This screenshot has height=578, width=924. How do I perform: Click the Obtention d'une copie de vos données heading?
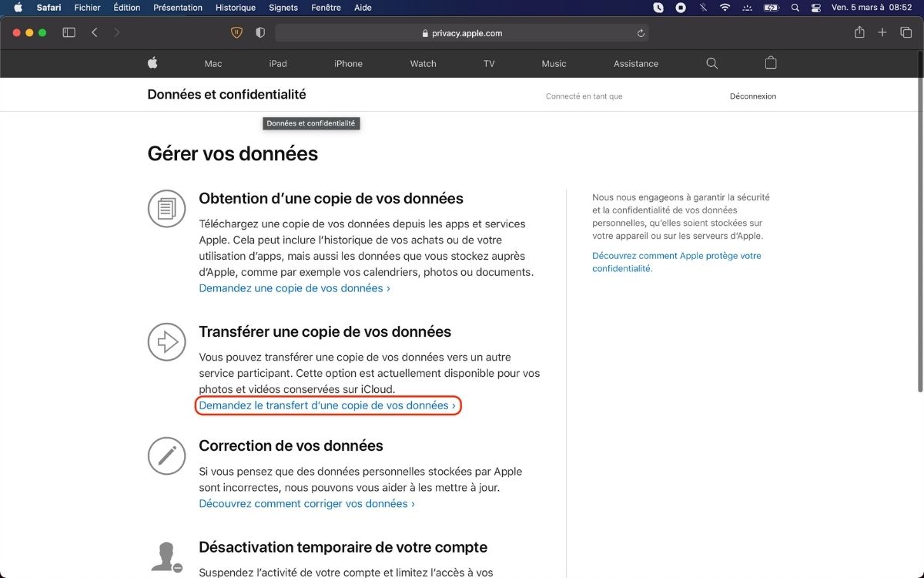331,199
